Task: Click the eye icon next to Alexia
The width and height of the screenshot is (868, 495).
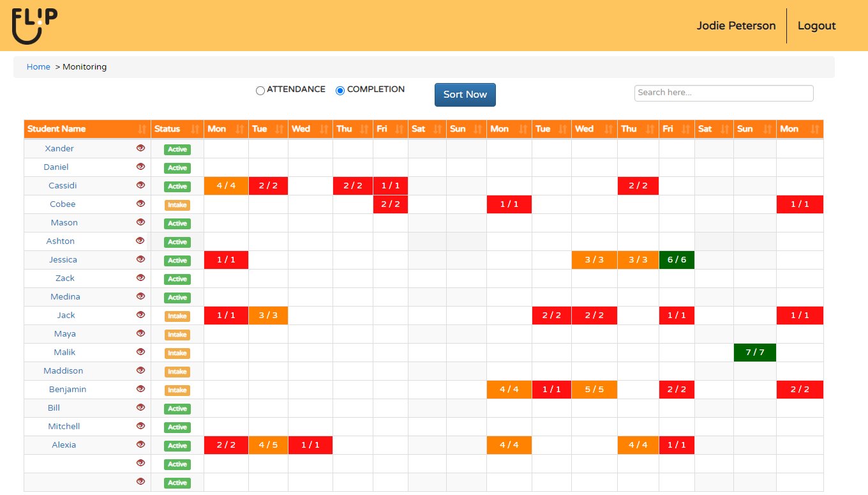Action: pos(140,445)
